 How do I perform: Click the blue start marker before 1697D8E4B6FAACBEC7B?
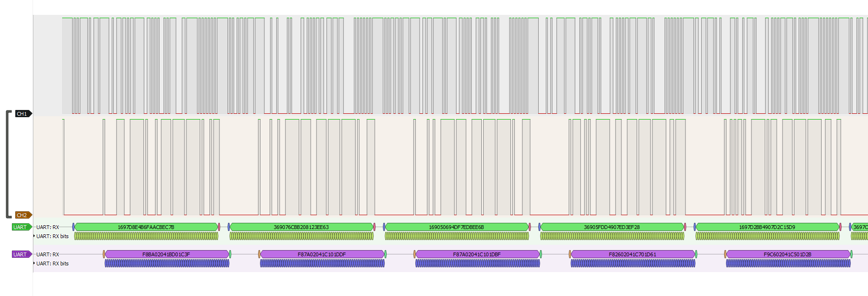(74, 227)
